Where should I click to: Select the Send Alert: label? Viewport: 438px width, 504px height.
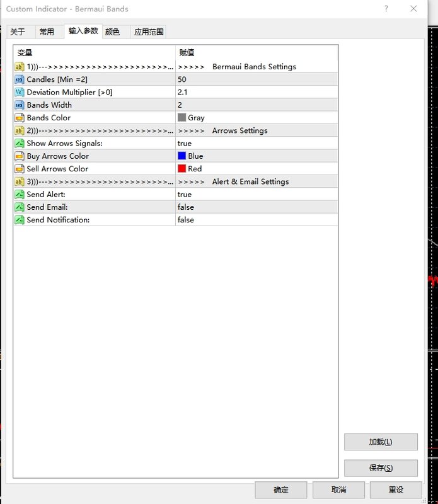(46, 195)
